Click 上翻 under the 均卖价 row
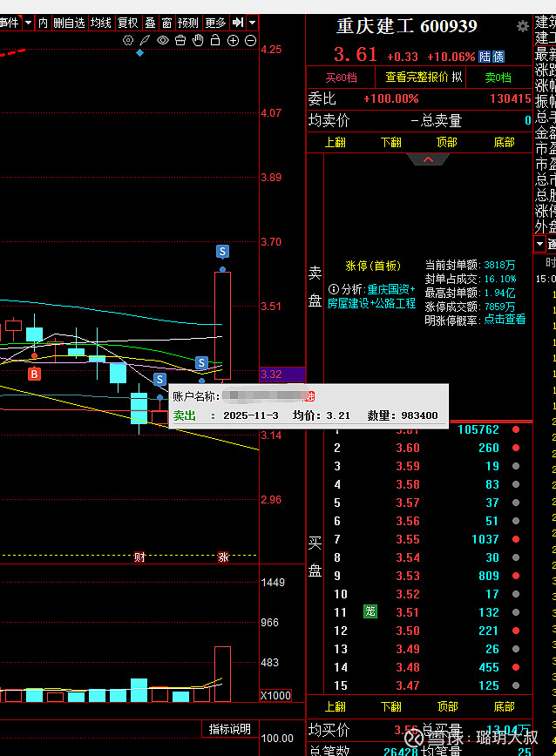The image size is (556, 756). point(336,142)
